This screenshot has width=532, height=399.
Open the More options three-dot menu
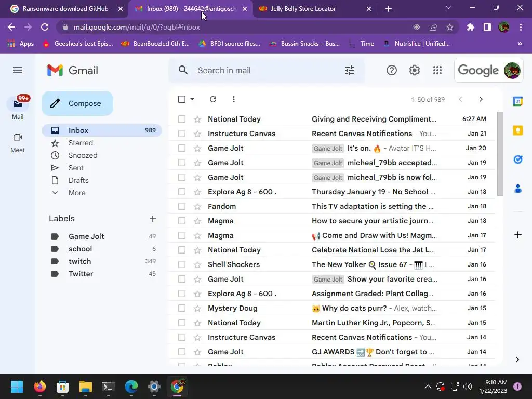point(233,99)
